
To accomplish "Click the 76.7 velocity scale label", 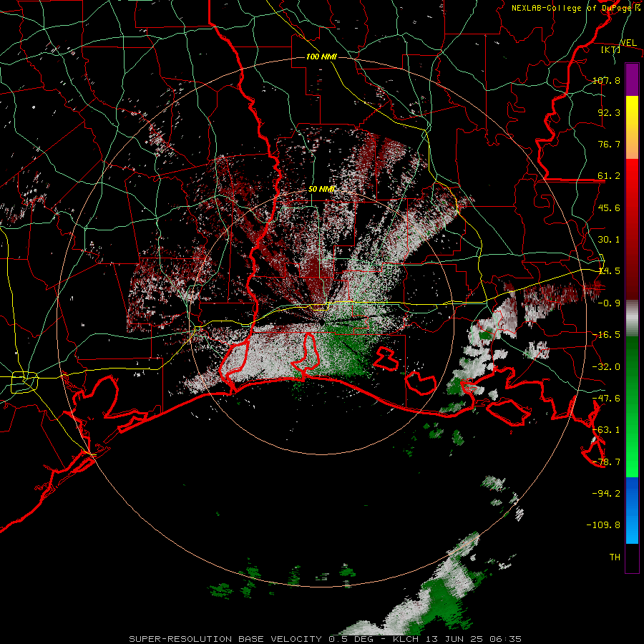I will [609, 144].
